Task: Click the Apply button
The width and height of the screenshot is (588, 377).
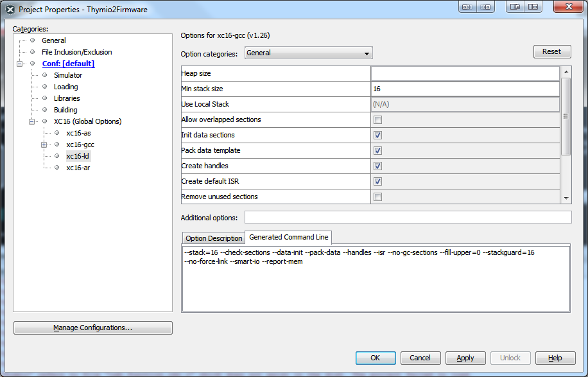Action: (465, 358)
